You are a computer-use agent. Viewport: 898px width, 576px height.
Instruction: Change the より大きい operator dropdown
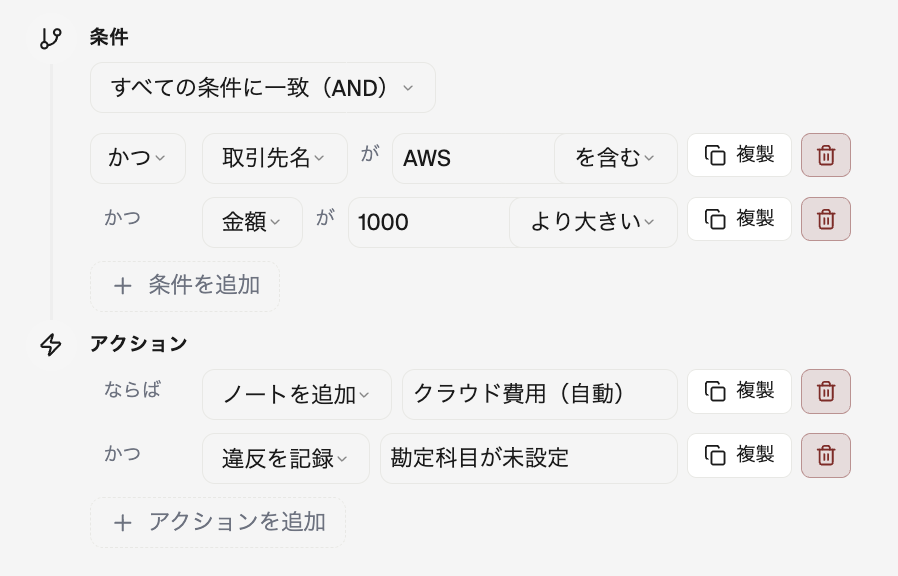pyautogui.click(x=593, y=222)
